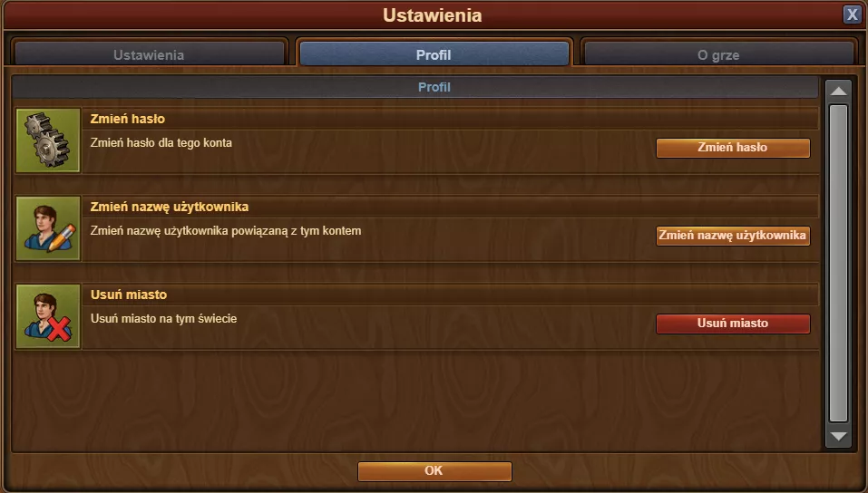
Task: Click the scrollbar down arrow
Action: pos(839,437)
